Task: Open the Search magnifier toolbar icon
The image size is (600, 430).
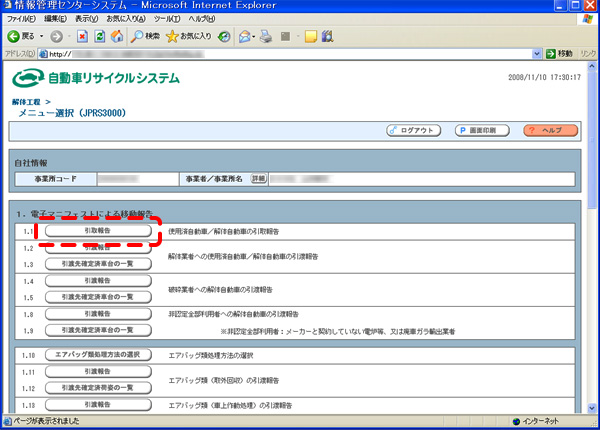Action: (x=137, y=36)
